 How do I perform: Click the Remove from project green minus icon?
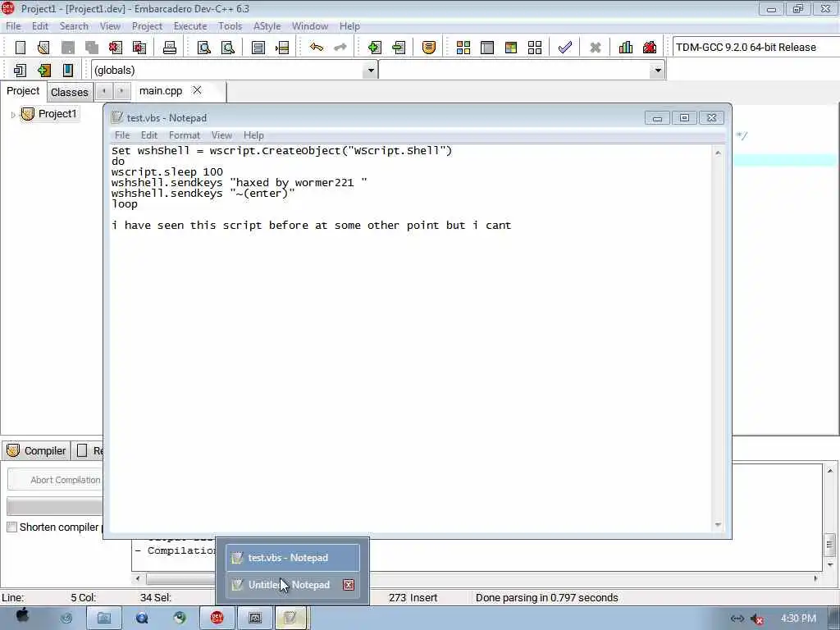[x=399, y=48]
